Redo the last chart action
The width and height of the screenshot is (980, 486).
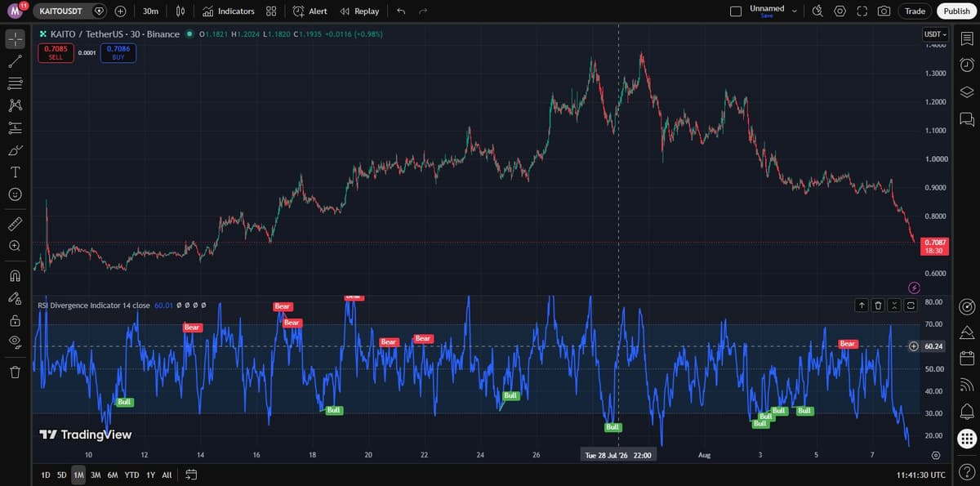coord(422,11)
